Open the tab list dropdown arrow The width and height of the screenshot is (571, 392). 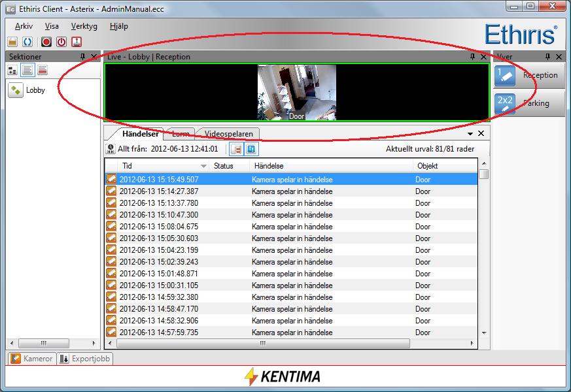(x=470, y=134)
